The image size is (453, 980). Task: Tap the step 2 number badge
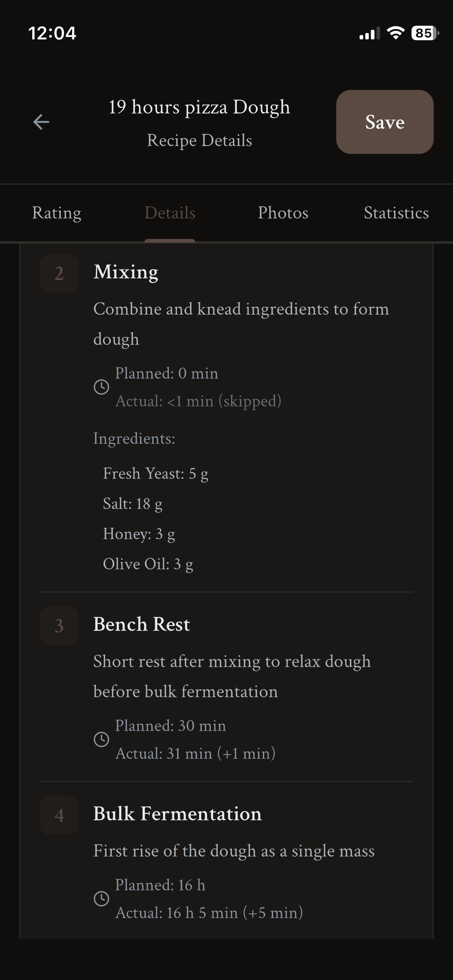tap(59, 273)
